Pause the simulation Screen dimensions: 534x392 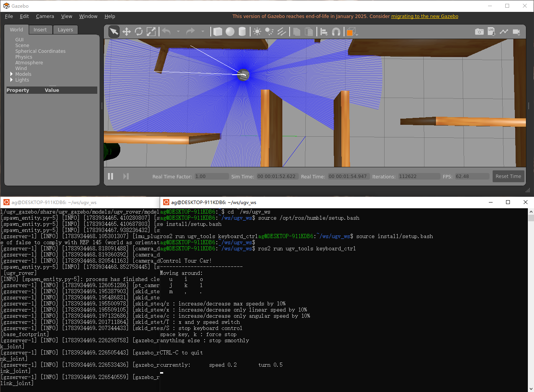(111, 176)
